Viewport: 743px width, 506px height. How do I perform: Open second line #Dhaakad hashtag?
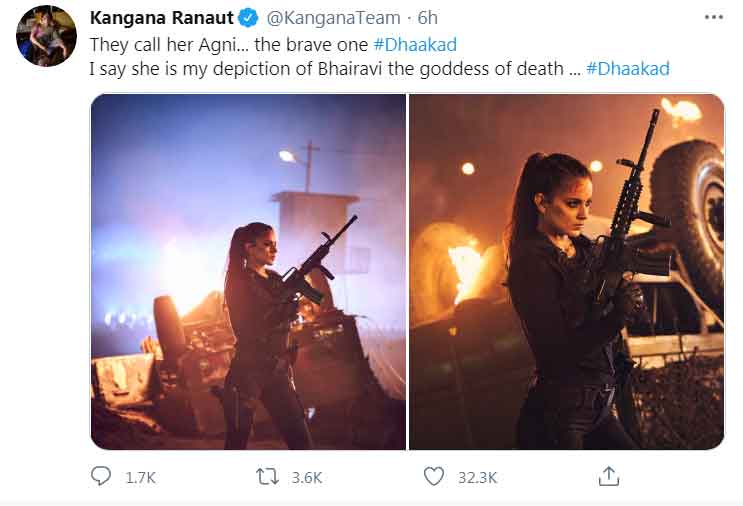tap(628, 69)
